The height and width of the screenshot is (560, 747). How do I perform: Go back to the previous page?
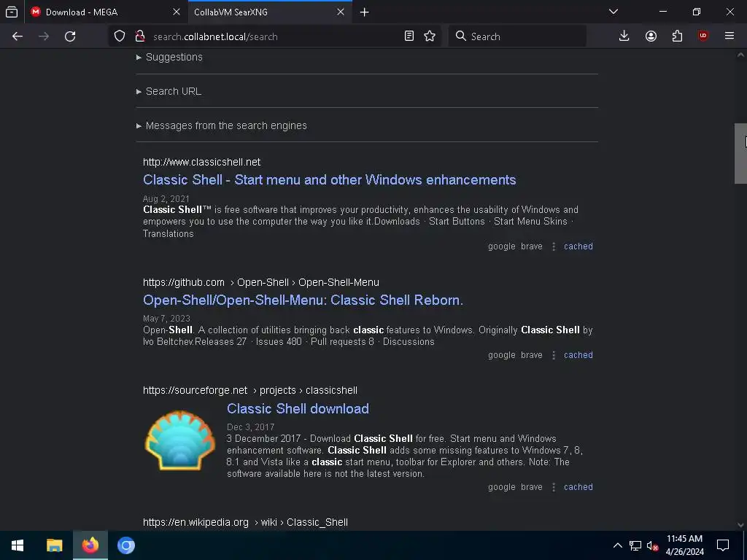(x=18, y=36)
